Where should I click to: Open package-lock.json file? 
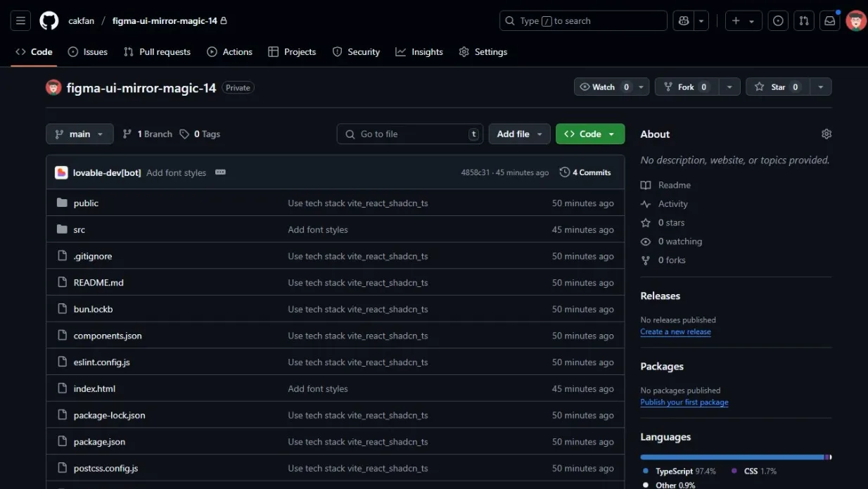tap(110, 416)
